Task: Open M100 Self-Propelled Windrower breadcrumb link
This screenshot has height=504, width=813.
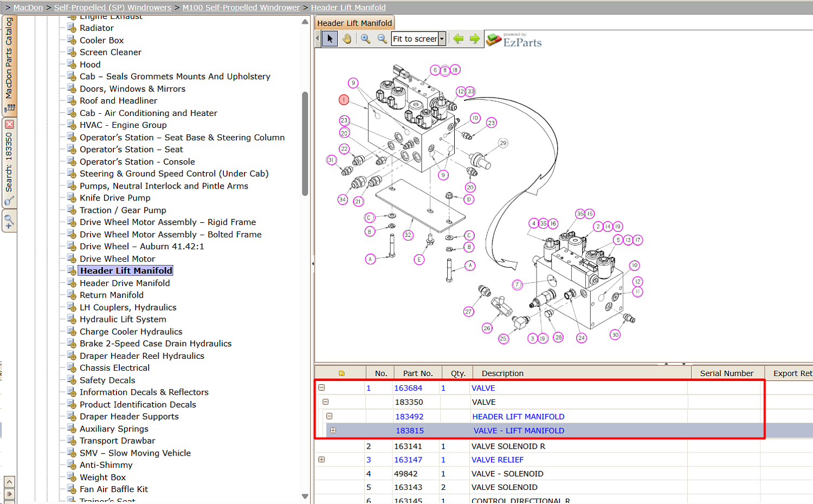Action: [x=241, y=8]
